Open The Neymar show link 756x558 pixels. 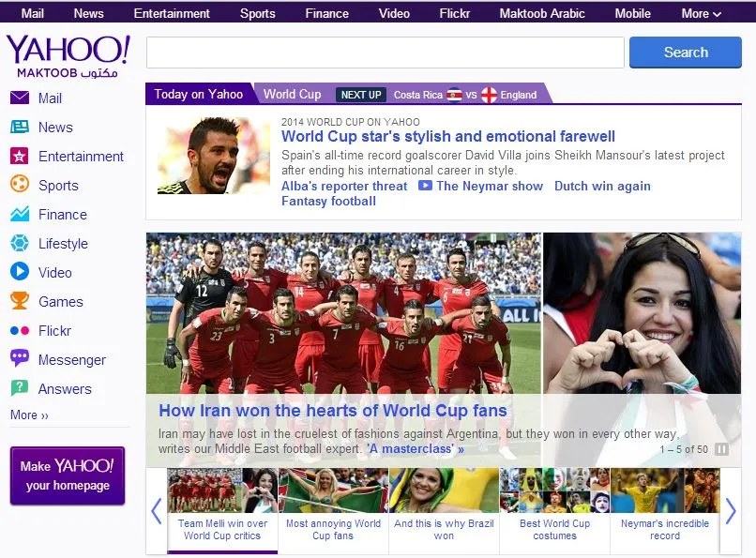[490, 186]
